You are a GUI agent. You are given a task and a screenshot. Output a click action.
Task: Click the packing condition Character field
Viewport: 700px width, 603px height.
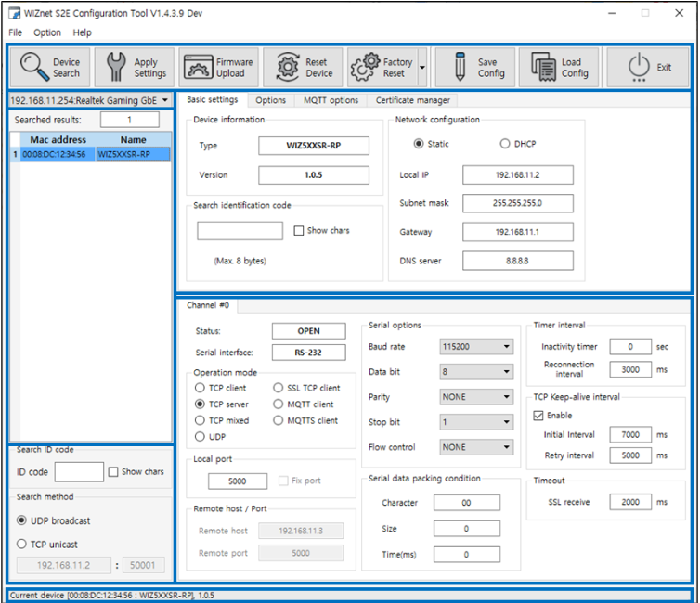point(467,503)
